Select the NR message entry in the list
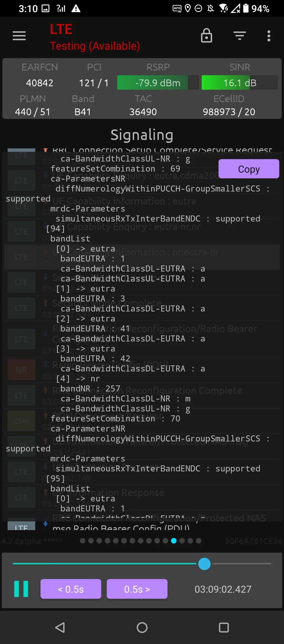 [21, 370]
